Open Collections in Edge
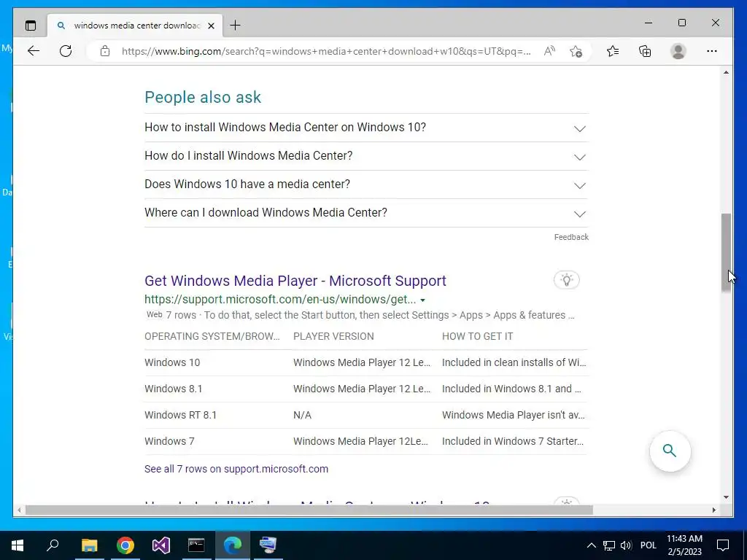 pos(645,51)
